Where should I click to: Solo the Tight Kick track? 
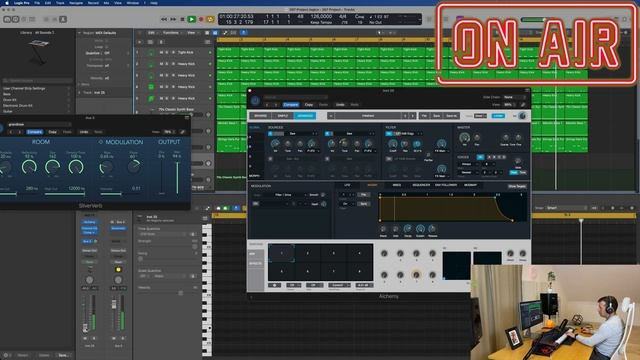click(x=167, y=53)
